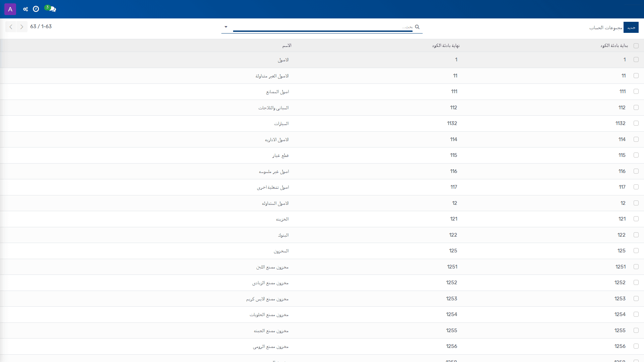Open the user avatar menu "A"

click(x=10, y=9)
